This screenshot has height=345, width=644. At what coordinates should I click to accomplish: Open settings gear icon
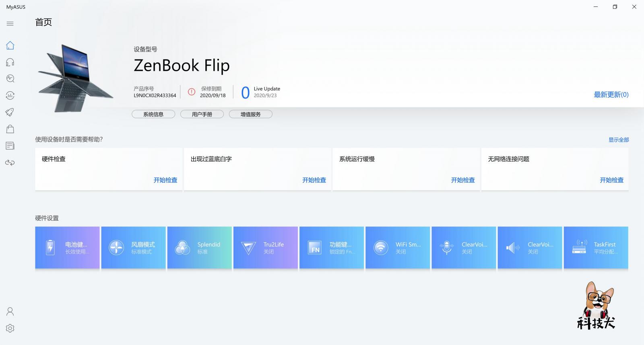(10, 328)
